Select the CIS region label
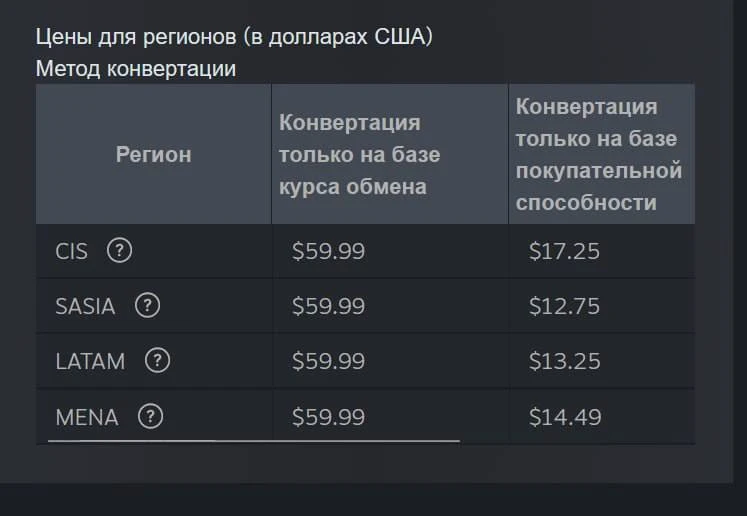 (x=72, y=251)
